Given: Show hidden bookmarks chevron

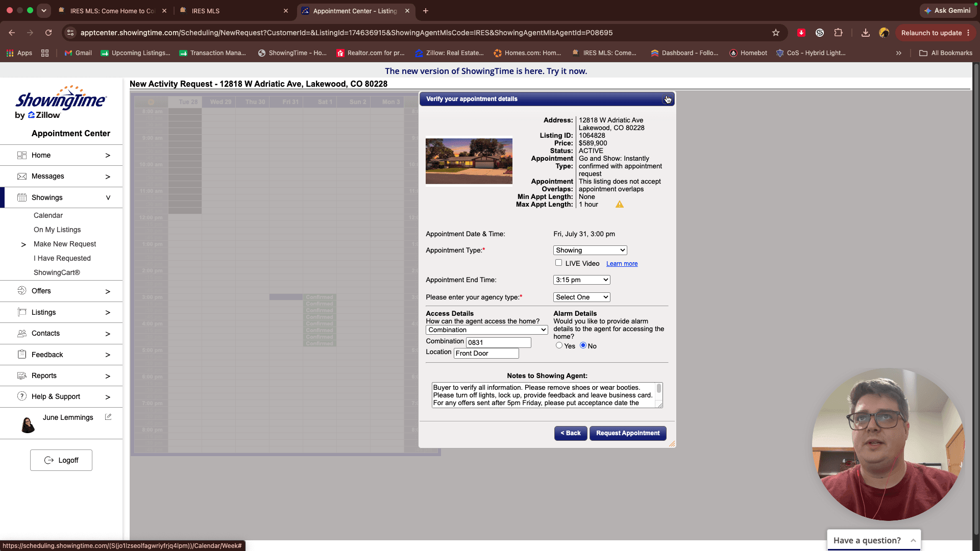Looking at the screenshot, I should point(899,53).
